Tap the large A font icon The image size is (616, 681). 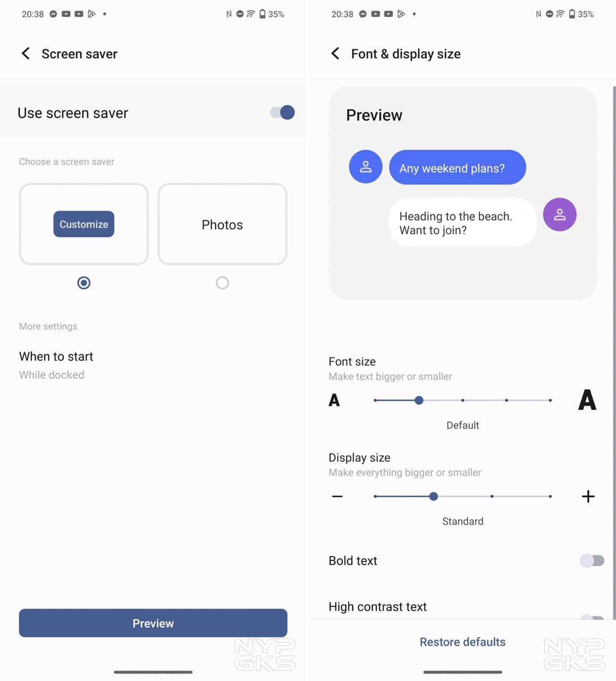coord(587,400)
